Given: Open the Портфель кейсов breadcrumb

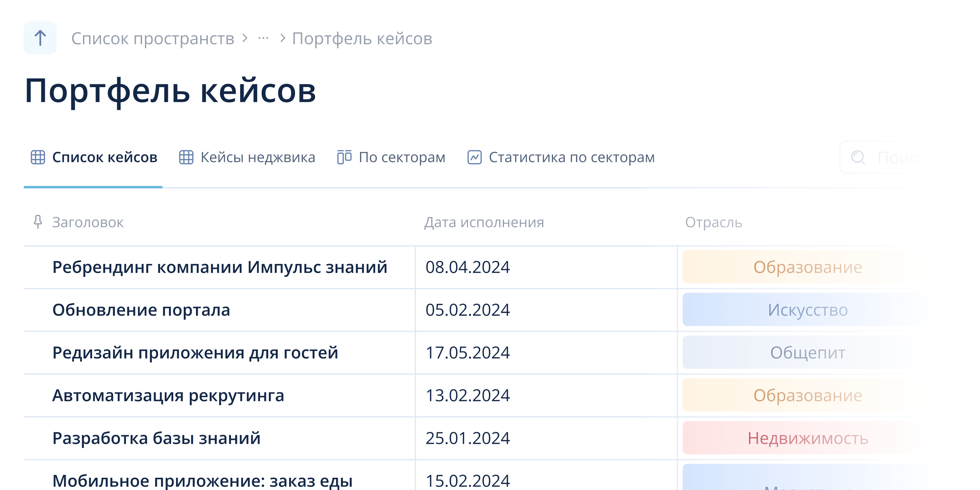Looking at the screenshot, I should 362,38.
